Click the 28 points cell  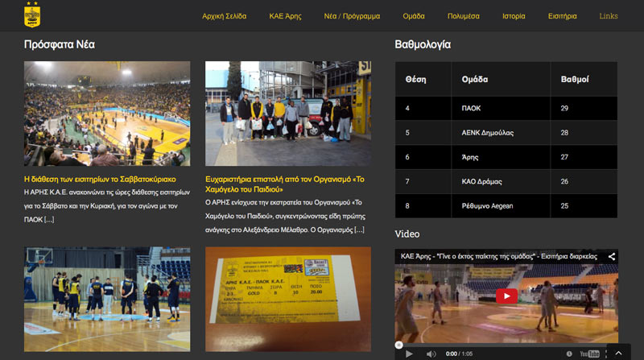[x=584, y=133]
